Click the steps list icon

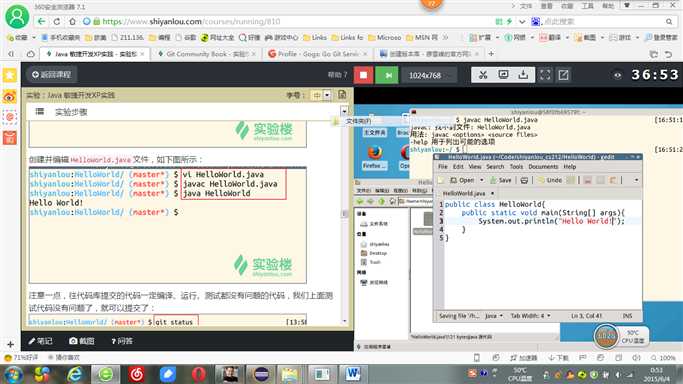(40, 111)
